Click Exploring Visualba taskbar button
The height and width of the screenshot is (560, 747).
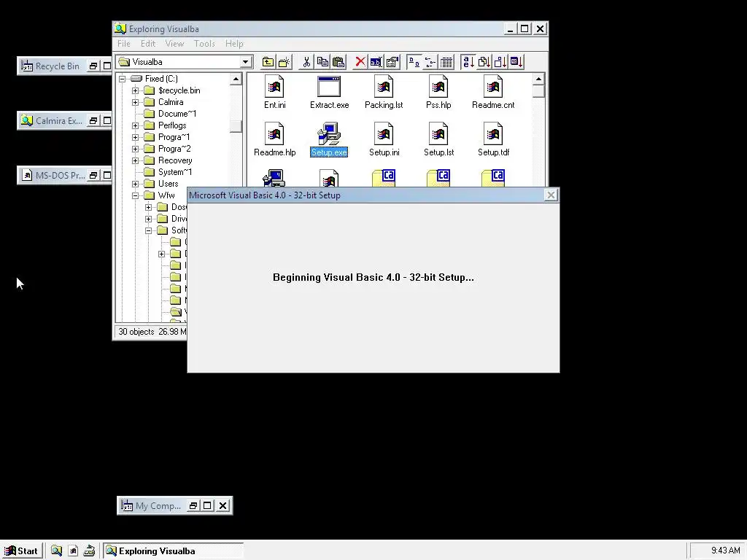click(x=174, y=551)
